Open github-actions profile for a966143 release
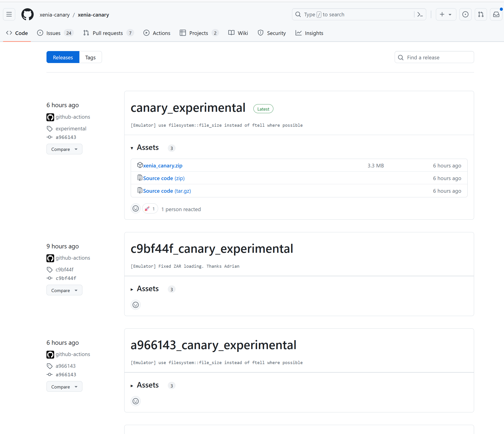504x434 pixels. click(73, 354)
